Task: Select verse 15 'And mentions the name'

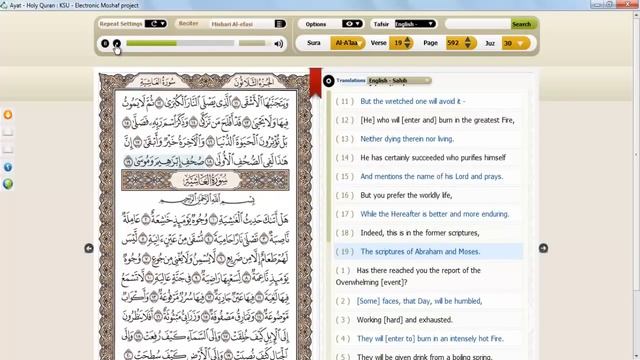Action: (428, 176)
